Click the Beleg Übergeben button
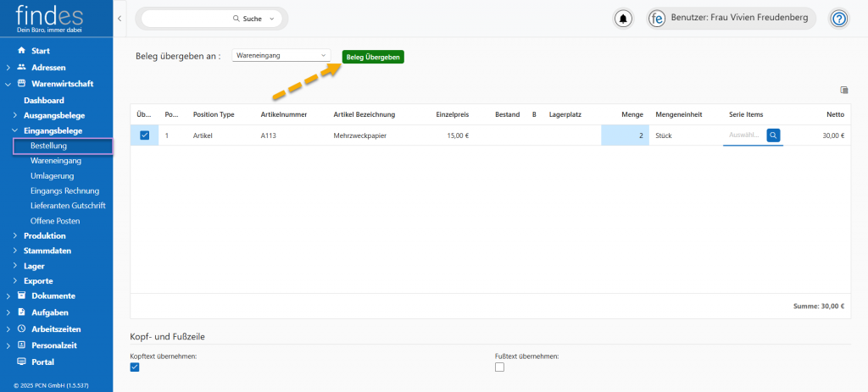Screen dimensions: 868x392 pos(373,57)
